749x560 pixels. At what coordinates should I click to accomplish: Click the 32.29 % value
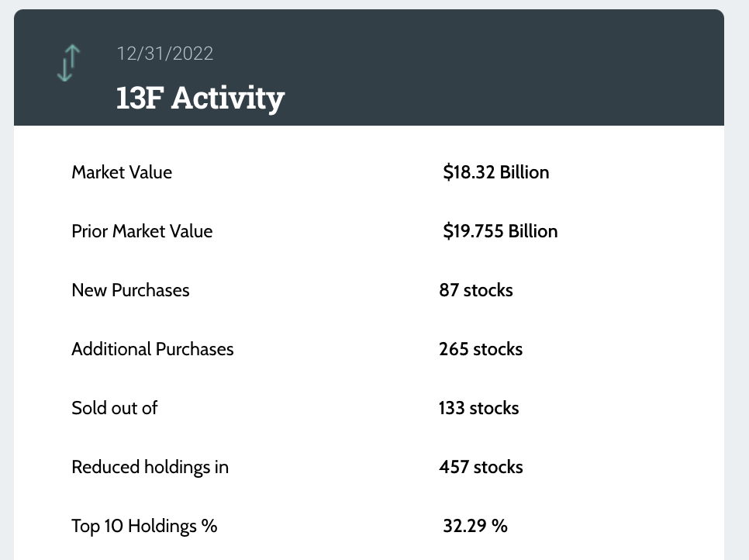coord(475,526)
